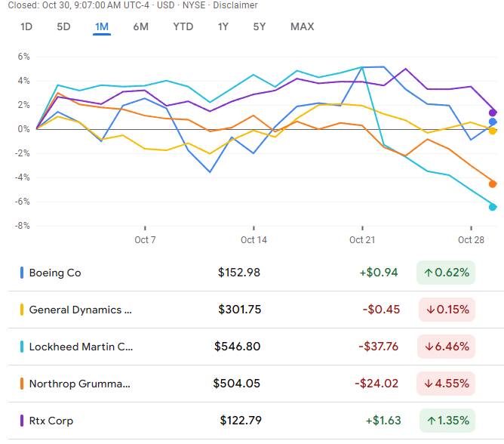This screenshot has height=444, width=504.
Task: Click the orange Northrop endpoint dot on chart
Action: click(x=493, y=183)
